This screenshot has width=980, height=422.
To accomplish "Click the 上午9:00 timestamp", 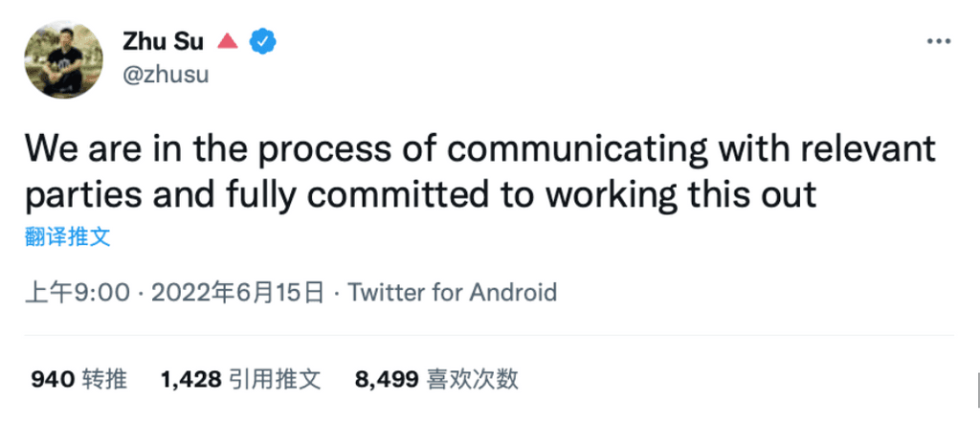I will (x=78, y=292).
